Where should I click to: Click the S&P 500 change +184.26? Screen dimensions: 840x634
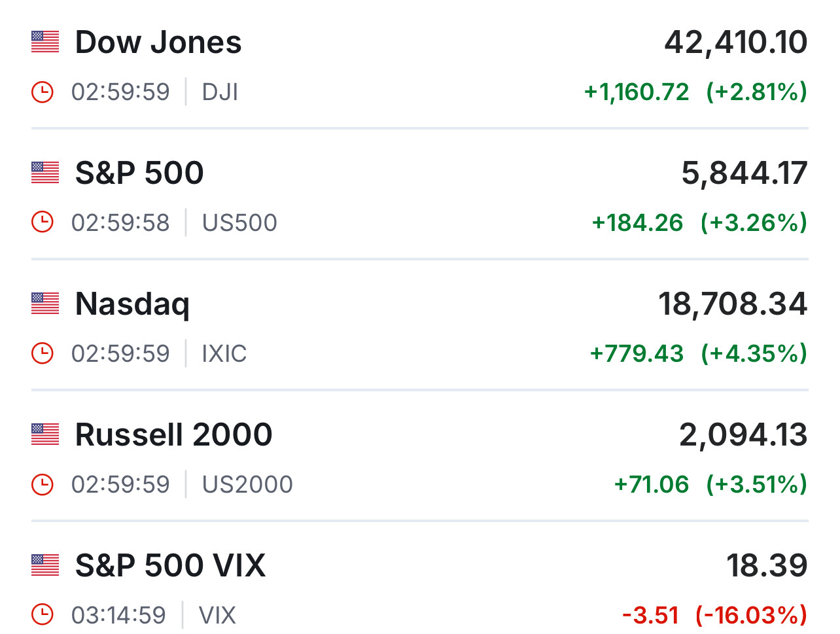[x=637, y=223]
